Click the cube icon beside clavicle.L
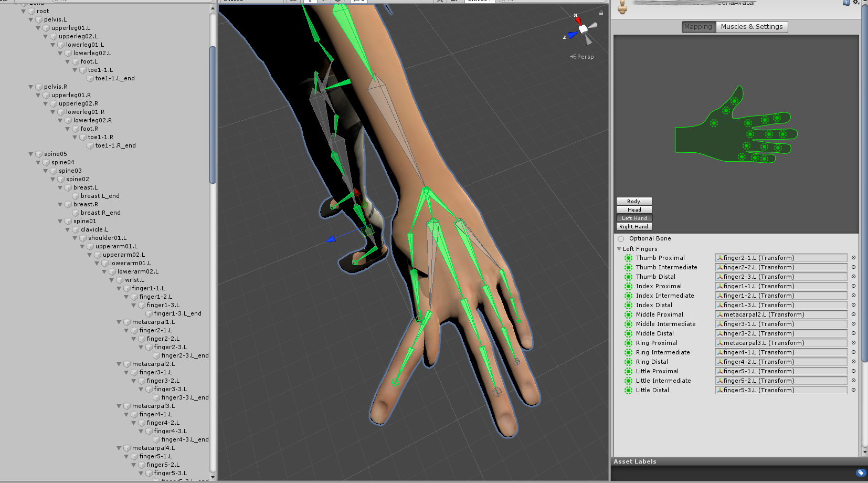 (76, 229)
